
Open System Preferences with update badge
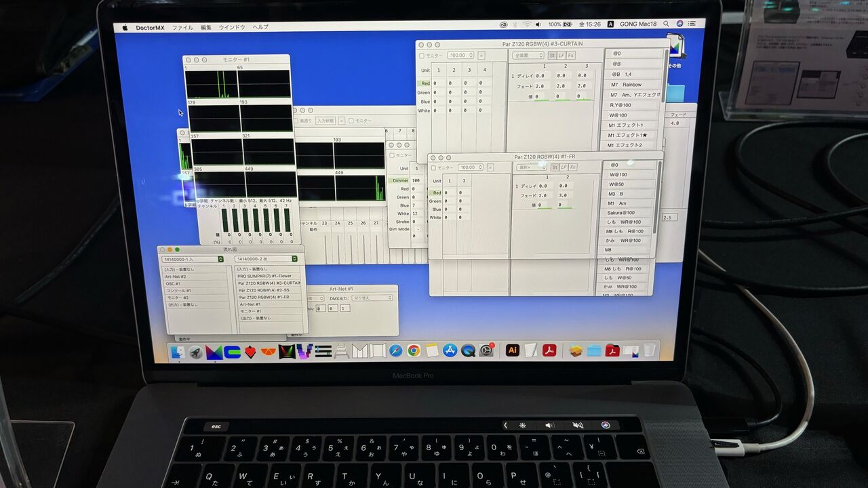[486, 350]
